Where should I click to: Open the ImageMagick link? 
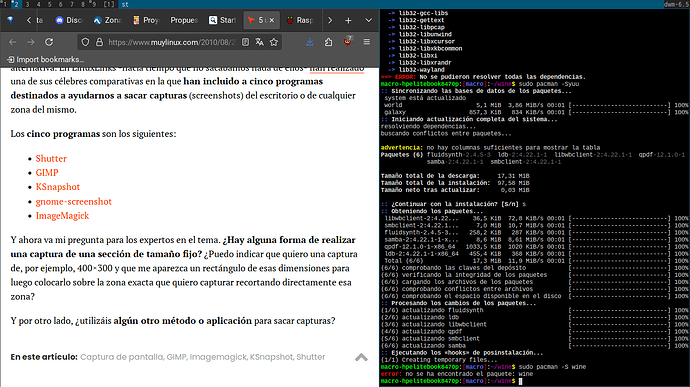(62, 216)
